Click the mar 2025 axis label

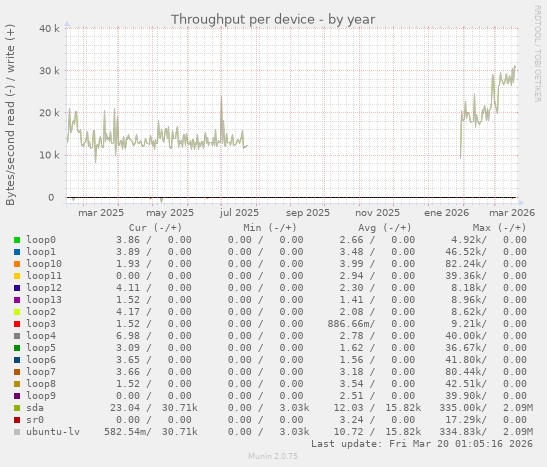[x=101, y=213]
